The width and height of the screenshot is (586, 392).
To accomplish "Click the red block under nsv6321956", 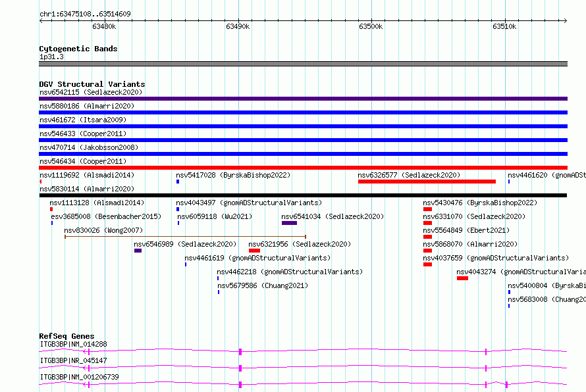I will click(254, 251).
